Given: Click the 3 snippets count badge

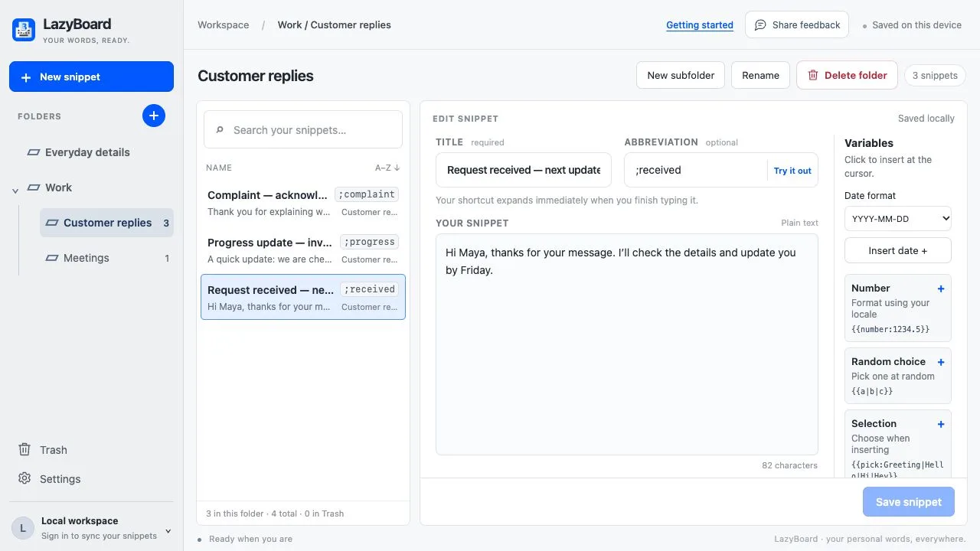Looking at the screenshot, I should [x=935, y=75].
